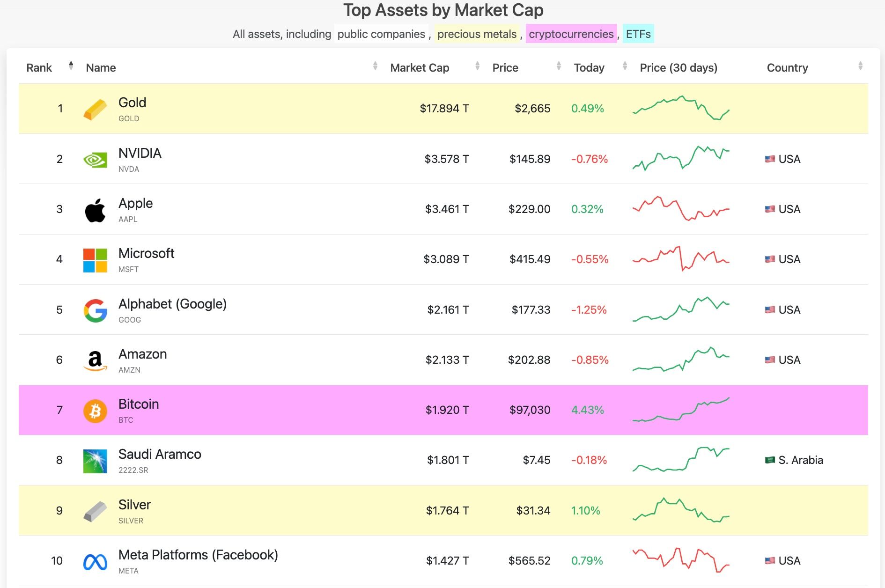Viewport: 885px width, 588px height.
Task: Click Bitcoin's 30-day price chart
Action: pos(680,410)
